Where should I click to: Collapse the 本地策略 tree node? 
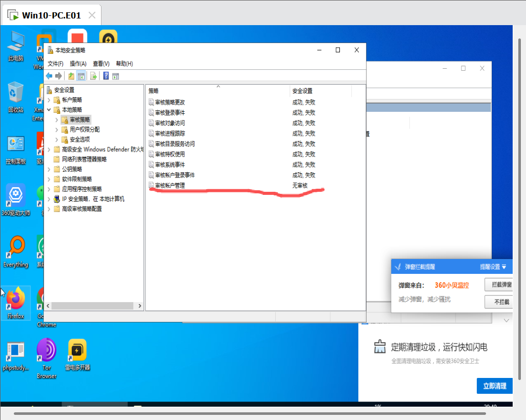(49, 110)
